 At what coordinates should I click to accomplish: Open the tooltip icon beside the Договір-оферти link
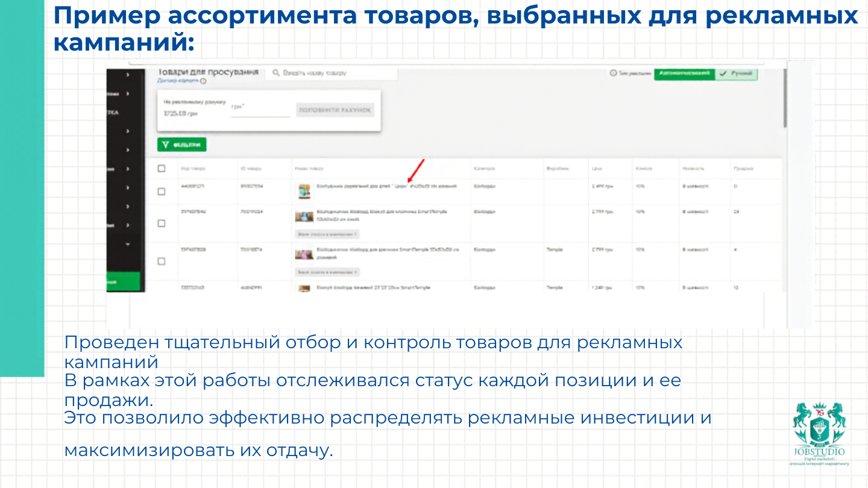tap(203, 81)
